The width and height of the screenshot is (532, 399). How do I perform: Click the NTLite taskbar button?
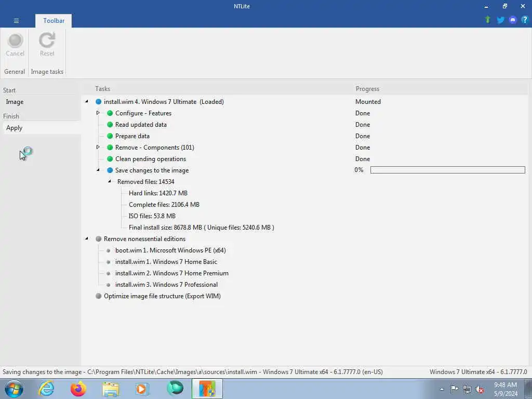click(207, 389)
